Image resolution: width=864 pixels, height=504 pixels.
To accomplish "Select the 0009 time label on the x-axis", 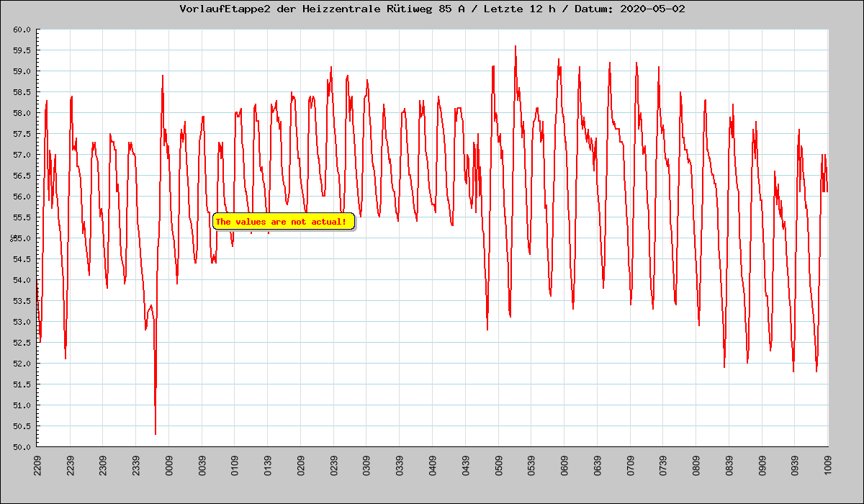I will point(169,465).
